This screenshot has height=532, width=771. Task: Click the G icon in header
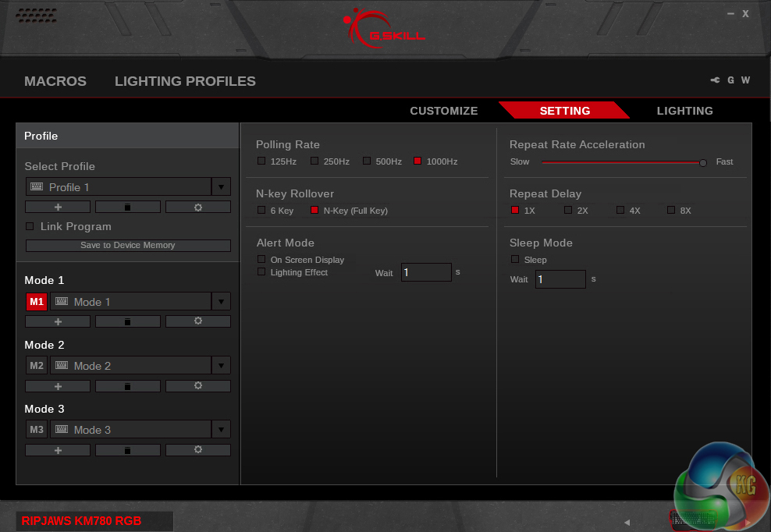tap(730, 80)
